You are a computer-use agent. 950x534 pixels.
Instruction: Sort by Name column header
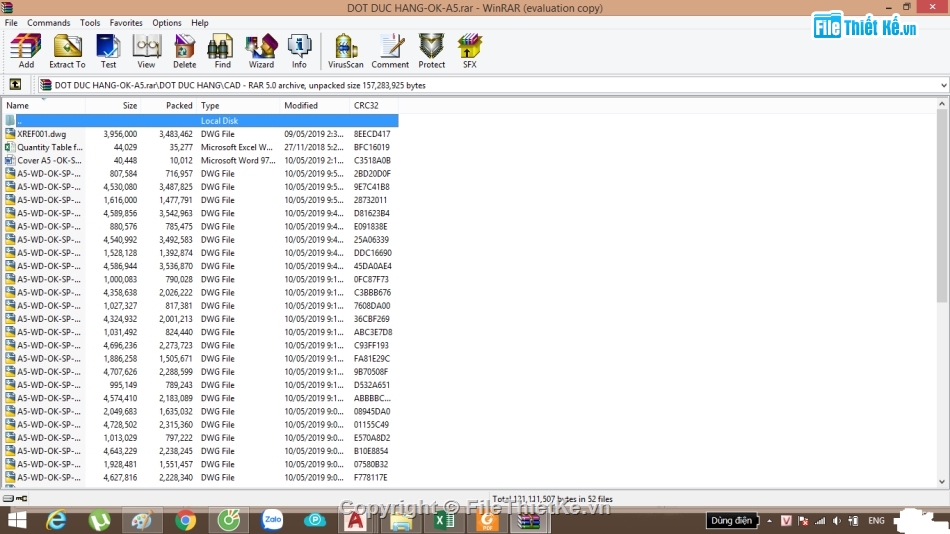(x=44, y=105)
